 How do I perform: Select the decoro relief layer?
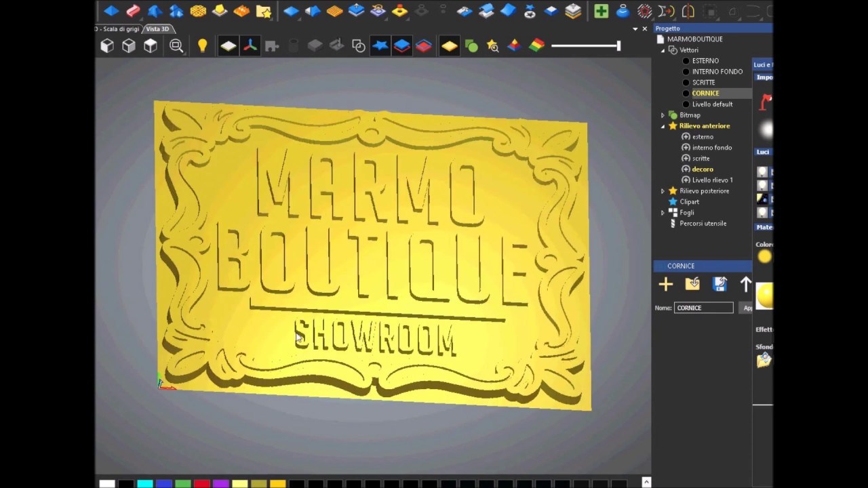[x=703, y=169]
